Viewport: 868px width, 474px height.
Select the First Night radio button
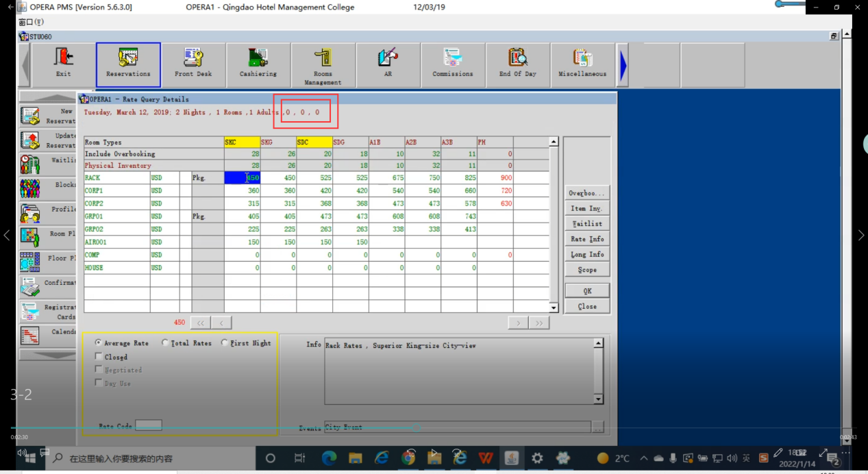pos(225,343)
